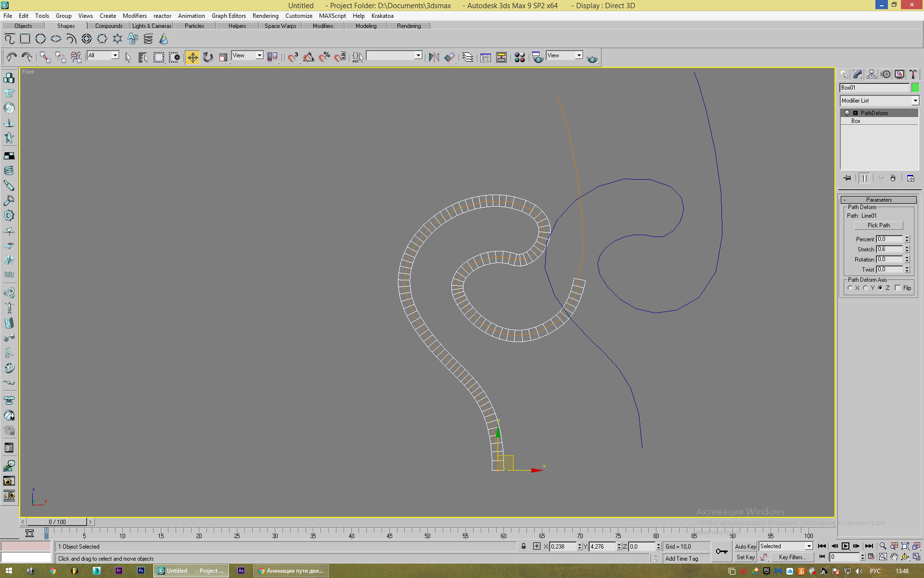Select the X path deform axis
Screen dimensions: 924x578
pos(850,288)
